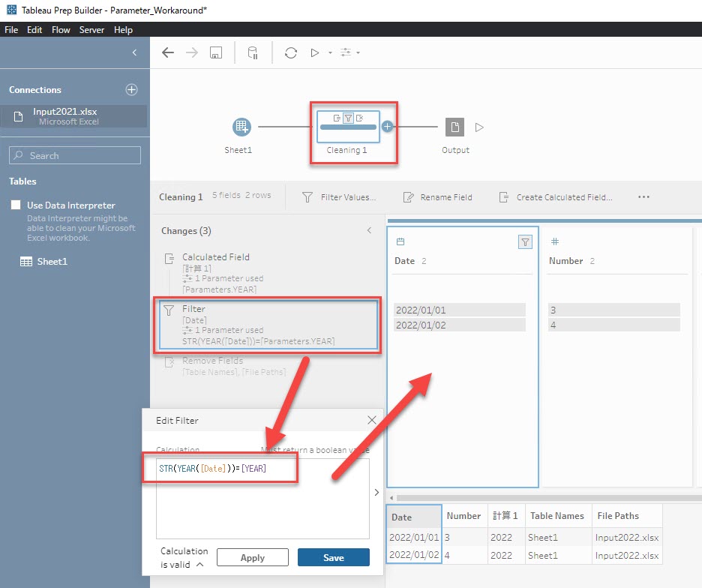The width and height of the screenshot is (702, 588).
Task: Open the Server menu
Action: (91, 29)
